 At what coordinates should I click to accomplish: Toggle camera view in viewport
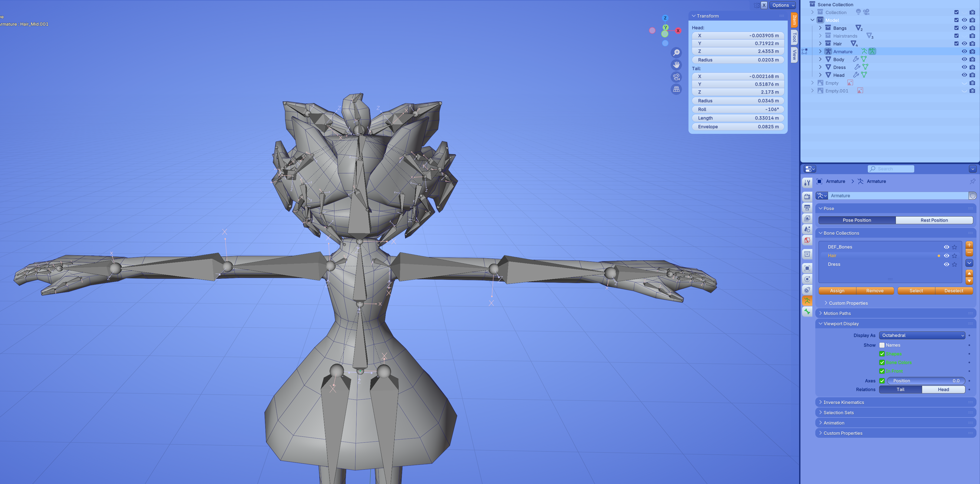tap(676, 77)
